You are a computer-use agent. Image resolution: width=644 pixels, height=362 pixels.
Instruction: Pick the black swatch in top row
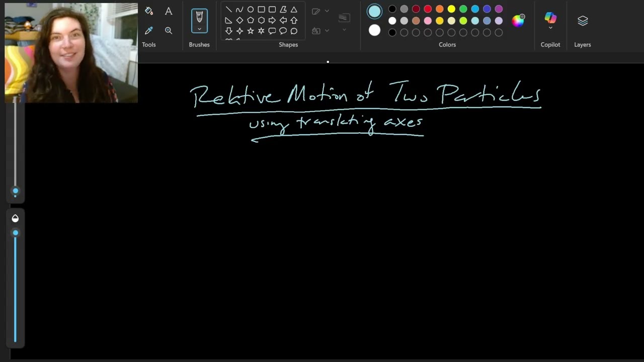pos(392,9)
